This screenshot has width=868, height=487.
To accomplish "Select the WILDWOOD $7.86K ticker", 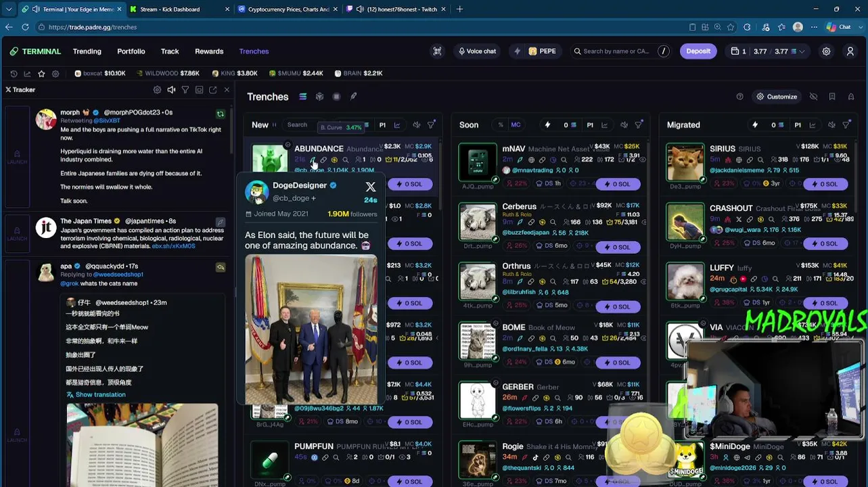I will click(168, 73).
